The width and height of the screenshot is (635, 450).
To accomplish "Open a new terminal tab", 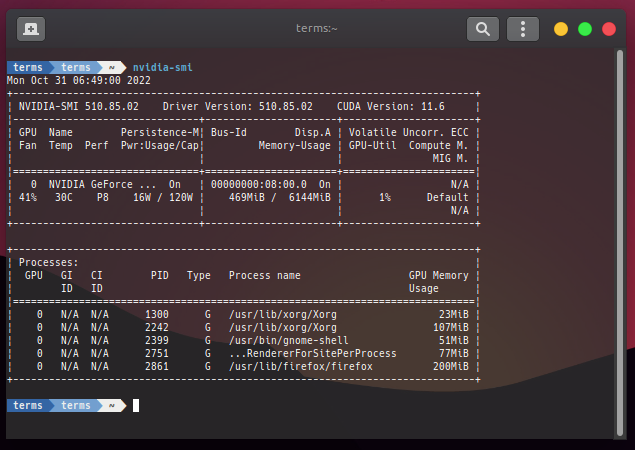I will click(x=31, y=29).
